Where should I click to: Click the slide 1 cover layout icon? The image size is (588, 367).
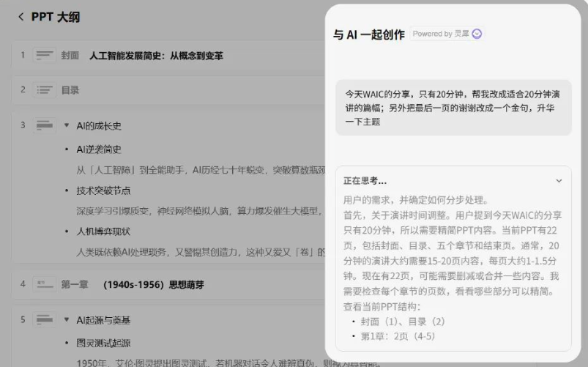pyautogui.click(x=45, y=55)
